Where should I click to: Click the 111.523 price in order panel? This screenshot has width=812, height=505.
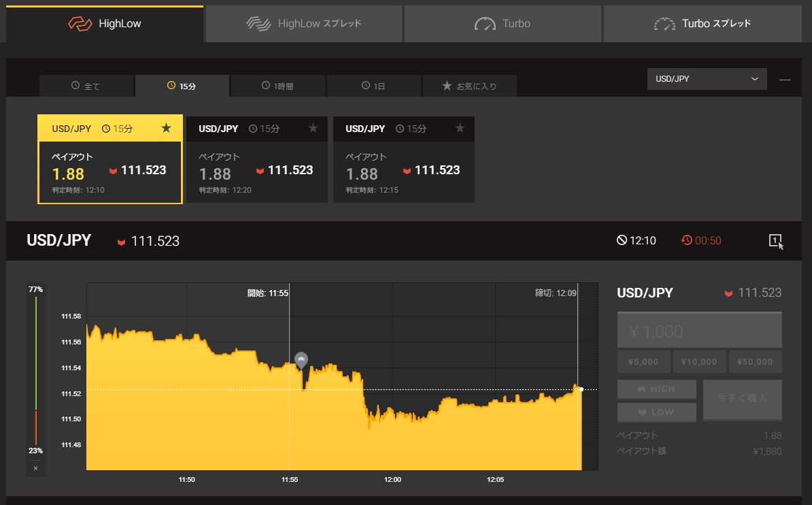tap(760, 293)
